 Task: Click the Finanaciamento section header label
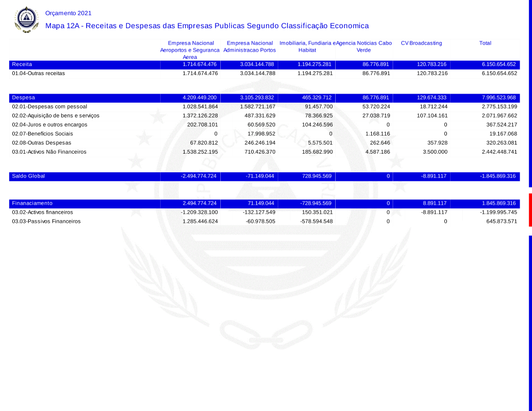click(x=32, y=203)
